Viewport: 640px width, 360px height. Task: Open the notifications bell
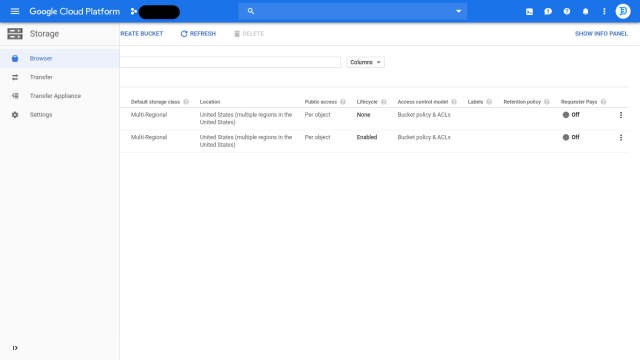pyautogui.click(x=585, y=11)
